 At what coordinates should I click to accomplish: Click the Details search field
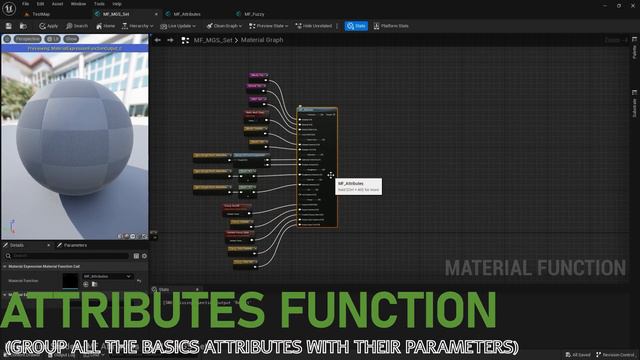coord(67,256)
